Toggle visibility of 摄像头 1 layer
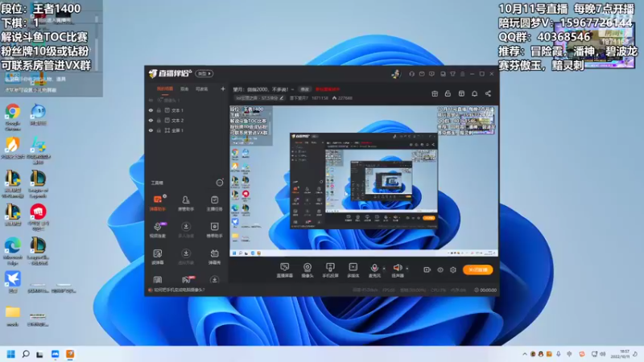This screenshot has height=362, width=644. click(x=151, y=100)
